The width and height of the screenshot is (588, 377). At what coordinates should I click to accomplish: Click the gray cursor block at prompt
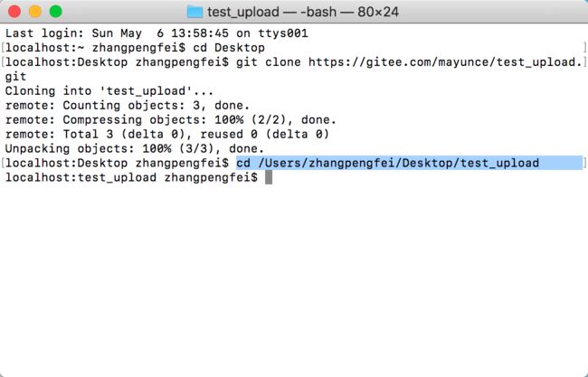(x=269, y=177)
